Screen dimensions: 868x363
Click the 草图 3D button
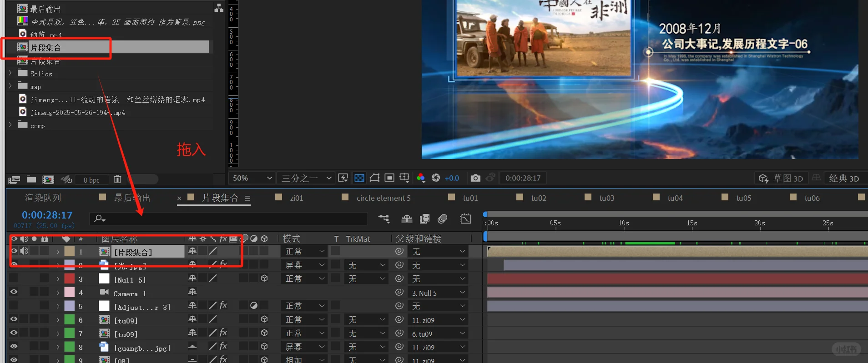(x=782, y=179)
